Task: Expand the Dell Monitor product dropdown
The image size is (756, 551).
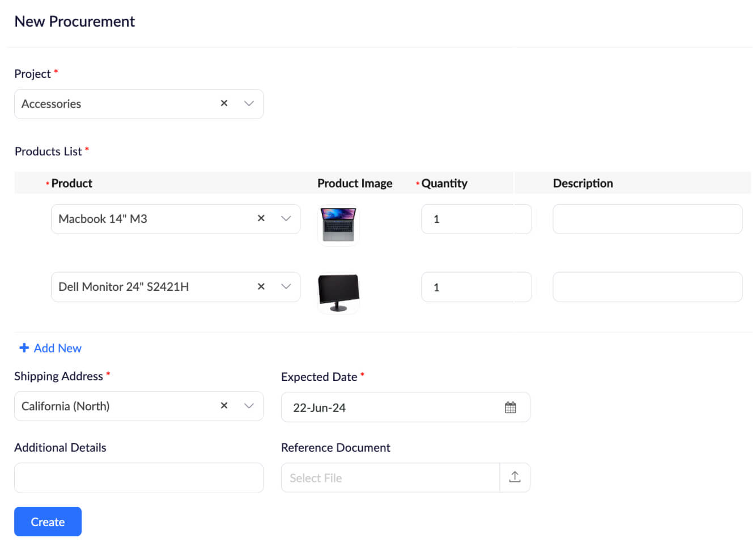Action: pyautogui.click(x=286, y=287)
